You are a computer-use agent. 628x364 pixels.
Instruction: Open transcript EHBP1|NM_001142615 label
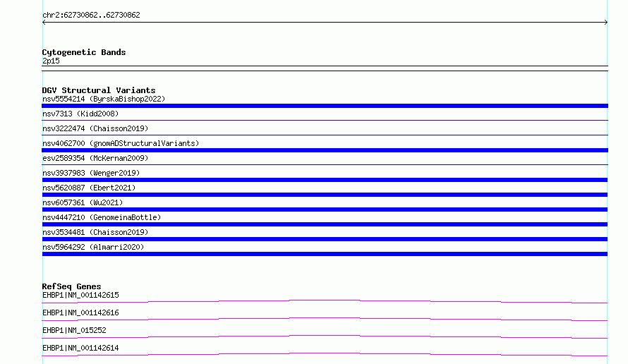[80, 295]
